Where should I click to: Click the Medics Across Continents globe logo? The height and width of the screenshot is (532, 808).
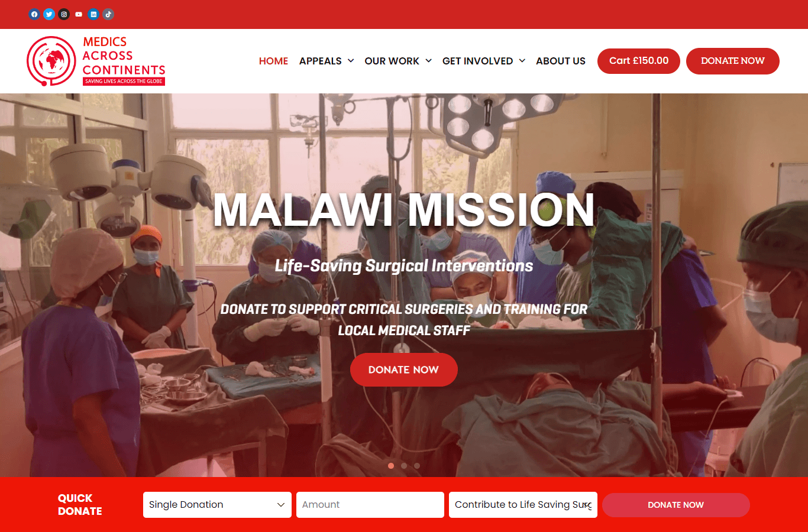point(51,61)
